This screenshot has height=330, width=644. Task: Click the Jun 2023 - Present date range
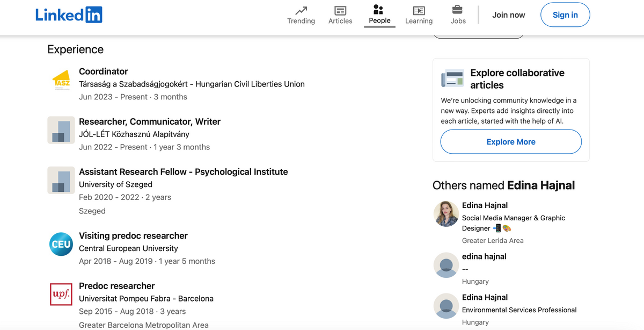pyautogui.click(x=133, y=97)
